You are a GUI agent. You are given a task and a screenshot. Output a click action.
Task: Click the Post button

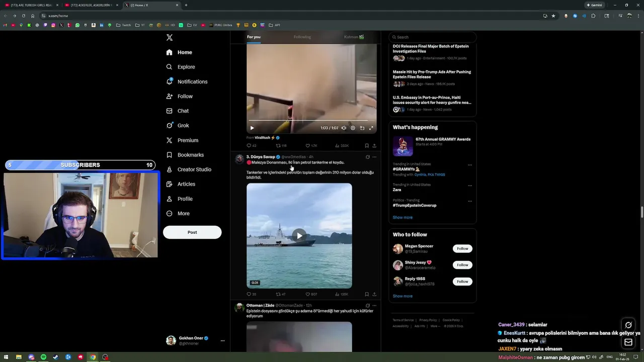click(192, 232)
